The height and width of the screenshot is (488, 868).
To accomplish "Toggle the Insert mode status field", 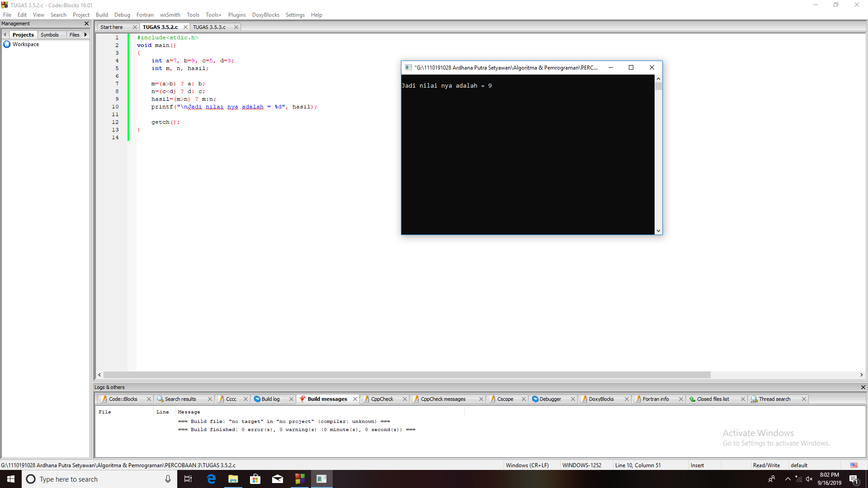I will pyautogui.click(x=697, y=465).
